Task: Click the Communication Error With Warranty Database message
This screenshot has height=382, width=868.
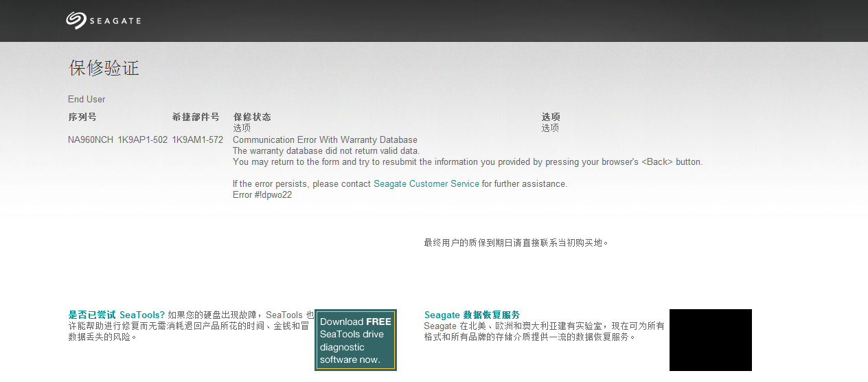Action: [x=325, y=139]
